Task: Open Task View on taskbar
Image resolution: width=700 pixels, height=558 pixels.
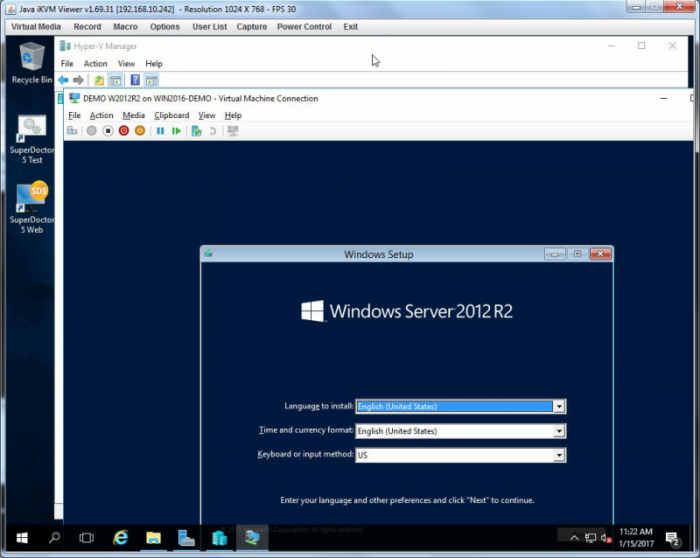Action: click(87, 538)
